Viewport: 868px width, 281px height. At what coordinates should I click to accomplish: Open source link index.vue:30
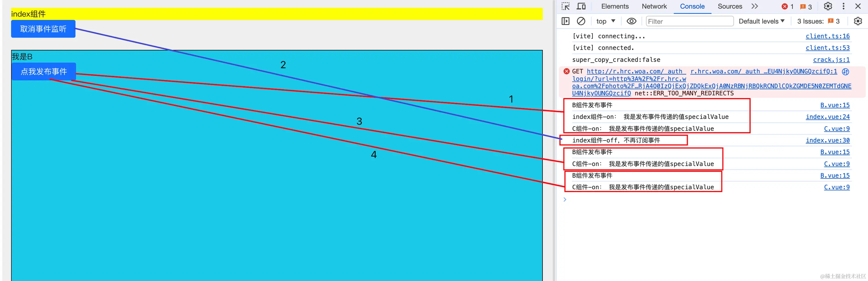[828, 140]
